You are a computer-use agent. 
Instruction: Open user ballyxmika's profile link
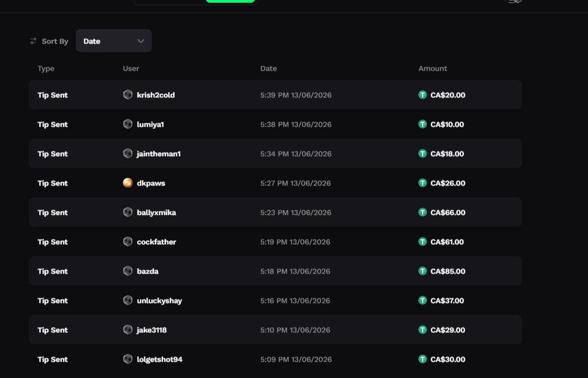156,213
